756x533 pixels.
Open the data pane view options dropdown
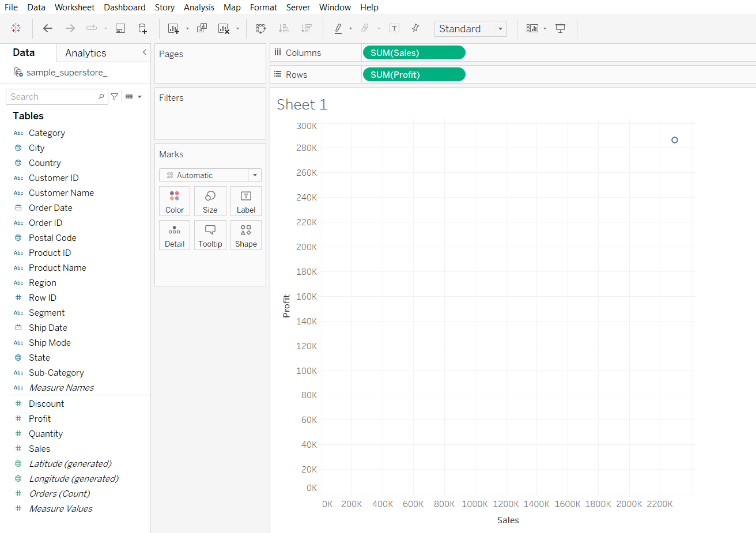[133, 97]
